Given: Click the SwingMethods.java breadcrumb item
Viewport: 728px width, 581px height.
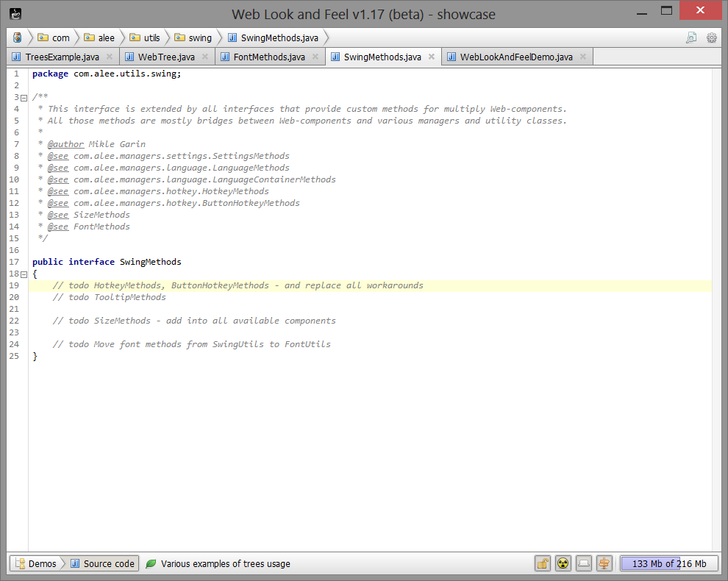Looking at the screenshot, I should 274,38.
